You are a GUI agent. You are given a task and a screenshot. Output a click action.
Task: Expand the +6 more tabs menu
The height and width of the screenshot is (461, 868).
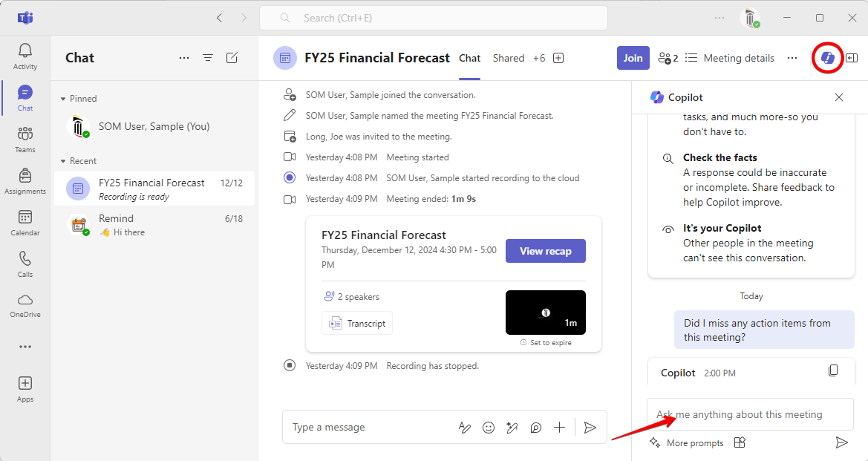[x=538, y=58]
